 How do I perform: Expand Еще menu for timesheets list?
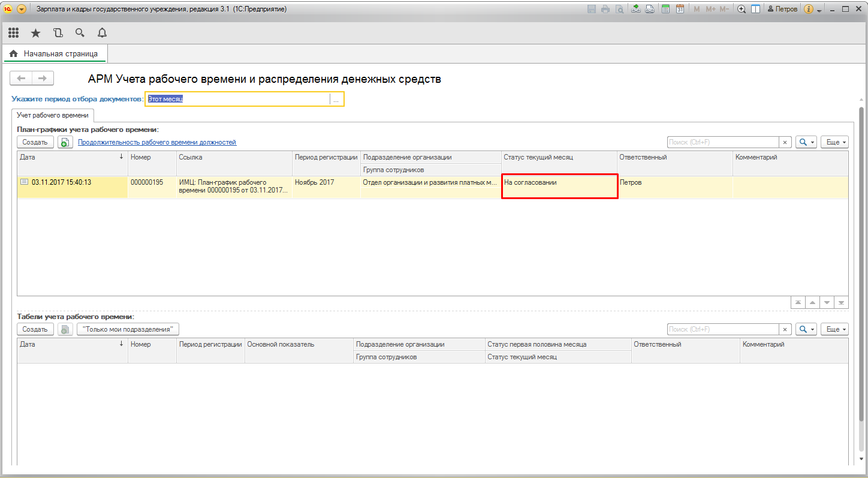point(834,329)
